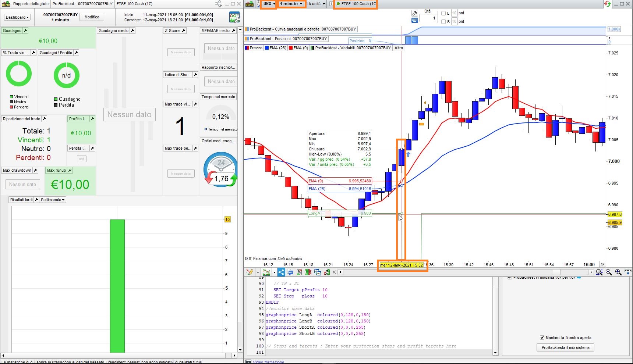Click the wrench next to Risultati lordi
The width and height of the screenshot is (633, 364).
point(36,200)
